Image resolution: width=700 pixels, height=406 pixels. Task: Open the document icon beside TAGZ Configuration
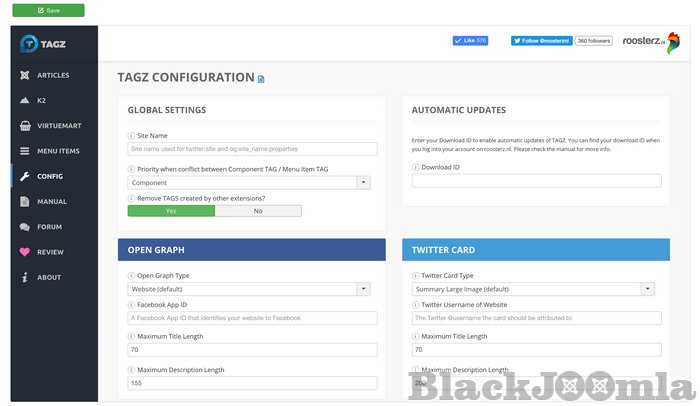click(x=262, y=78)
